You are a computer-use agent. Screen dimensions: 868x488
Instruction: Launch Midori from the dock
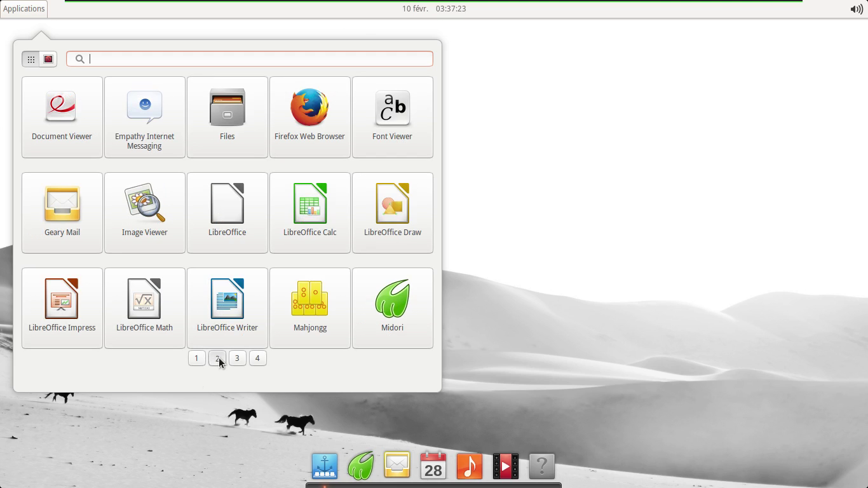pyautogui.click(x=361, y=466)
